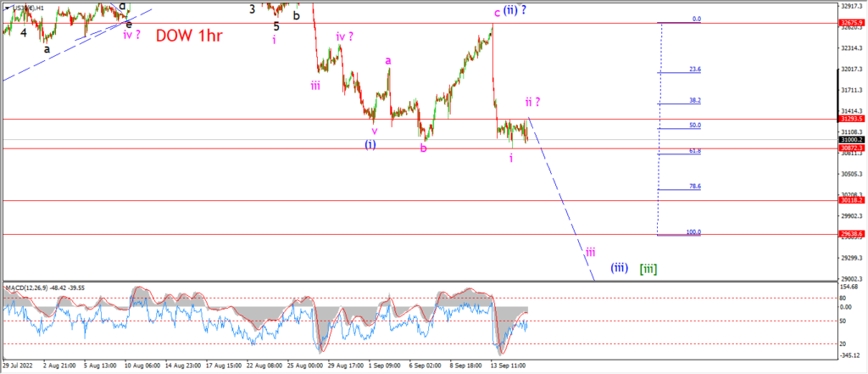Click the blue (i) wave label
Image resolution: width=868 pixels, height=374 pixels.
(371, 145)
